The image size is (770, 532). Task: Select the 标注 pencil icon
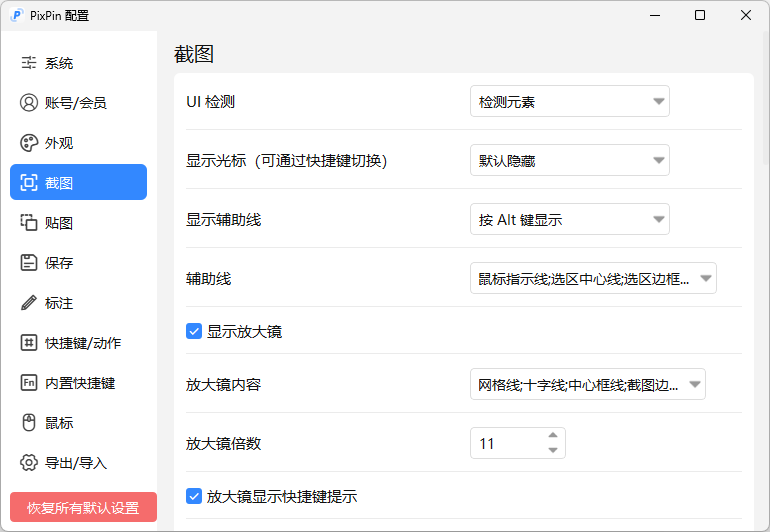29,303
